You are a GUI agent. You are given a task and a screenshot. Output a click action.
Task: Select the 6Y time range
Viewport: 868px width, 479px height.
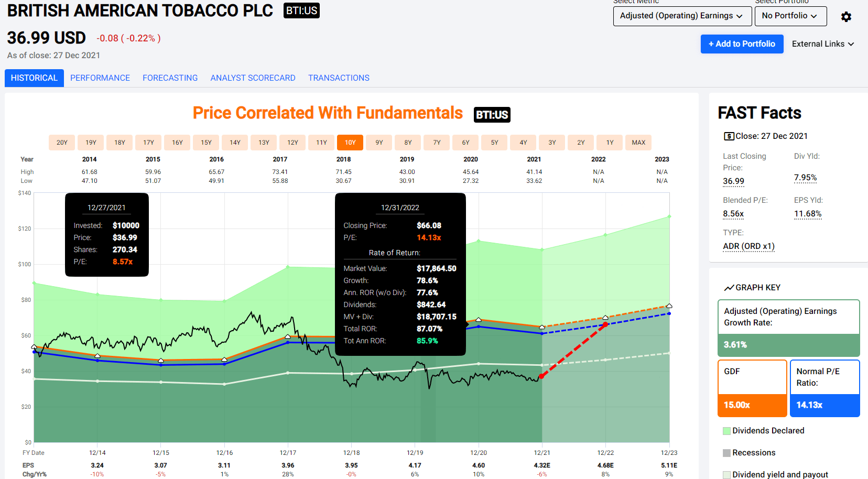pyautogui.click(x=465, y=143)
